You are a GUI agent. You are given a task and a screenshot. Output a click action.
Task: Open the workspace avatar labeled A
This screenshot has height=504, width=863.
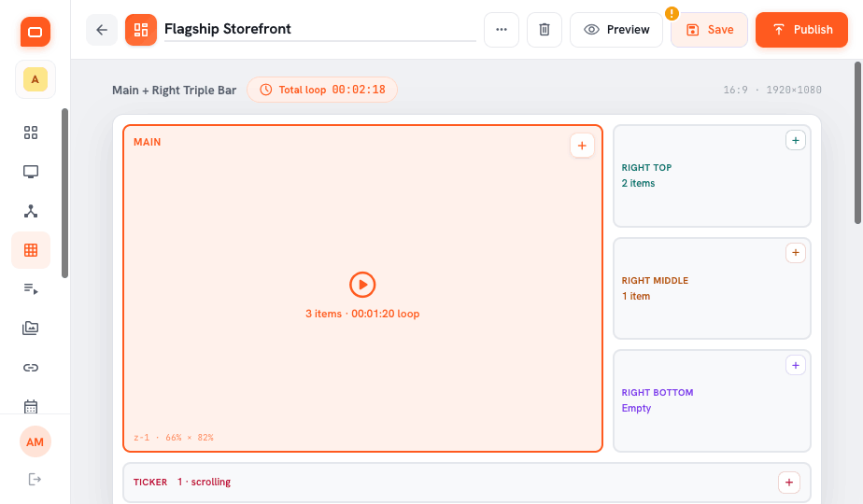click(x=35, y=79)
